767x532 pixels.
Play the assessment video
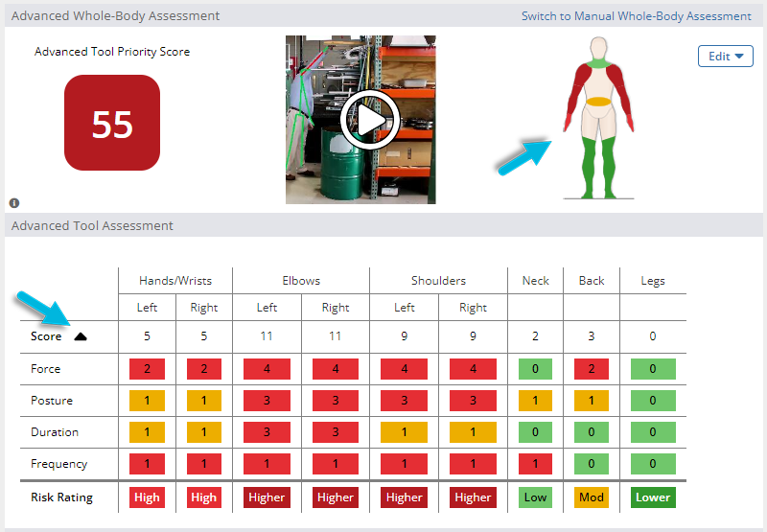[370, 120]
